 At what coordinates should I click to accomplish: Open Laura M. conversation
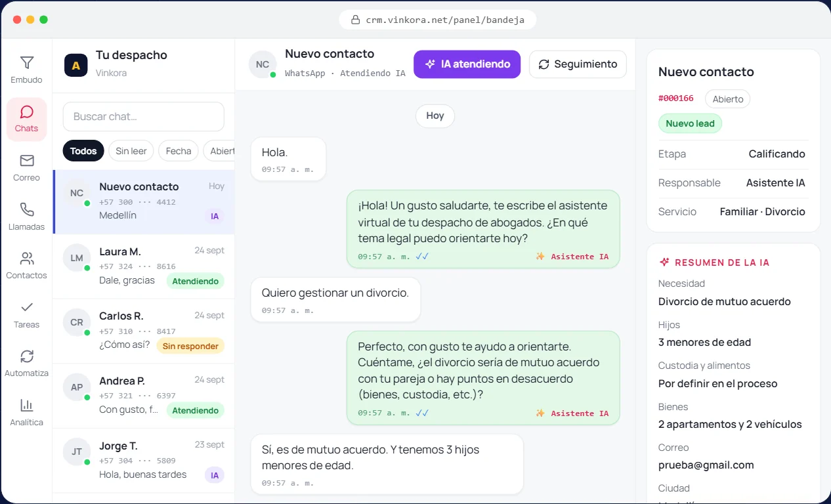click(144, 266)
